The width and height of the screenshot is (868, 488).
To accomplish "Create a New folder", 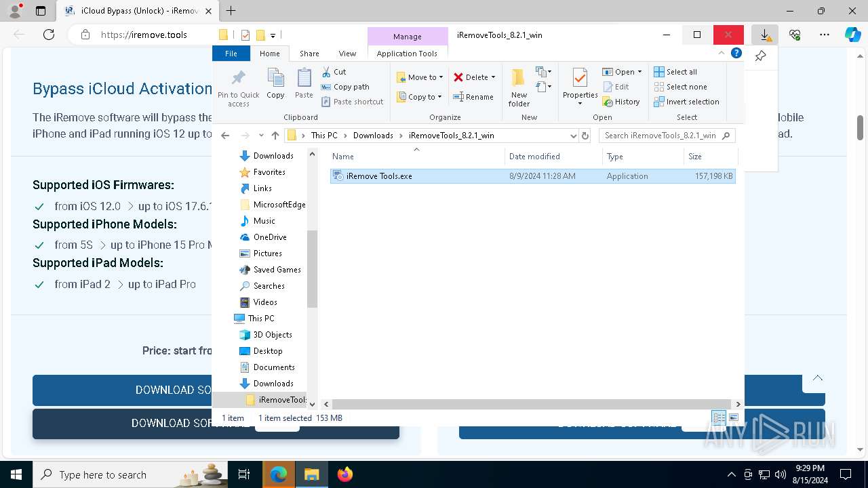I will click(x=519, y=87).
